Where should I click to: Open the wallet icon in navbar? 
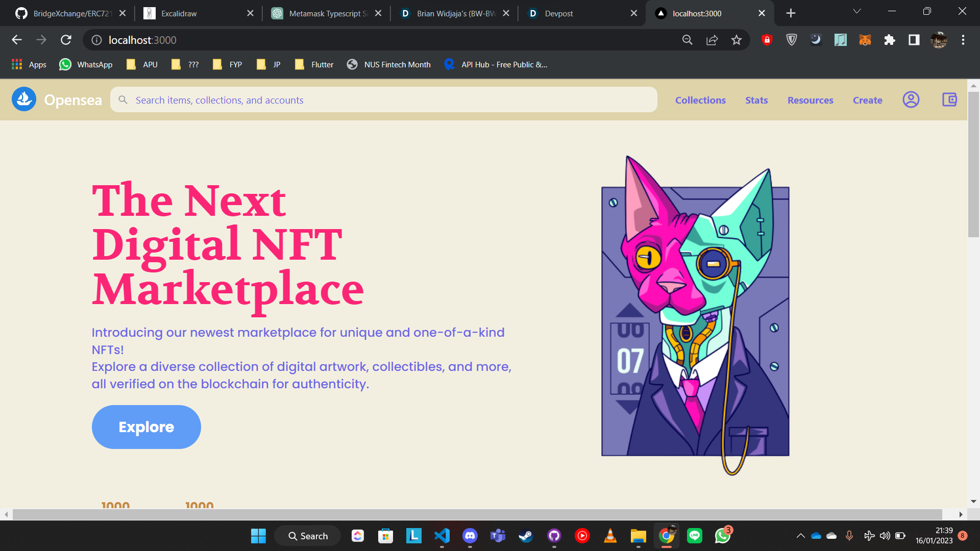[x=949, y=99]
